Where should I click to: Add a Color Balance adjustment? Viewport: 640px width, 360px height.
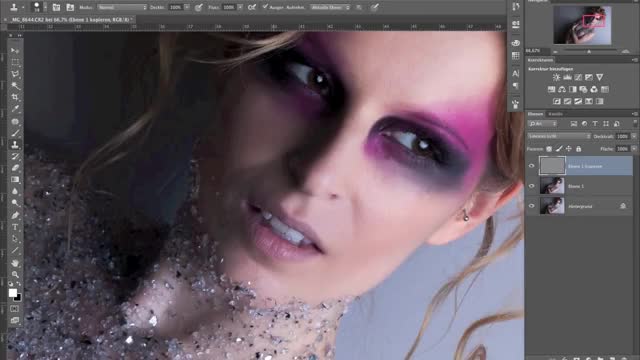(562, 89)
